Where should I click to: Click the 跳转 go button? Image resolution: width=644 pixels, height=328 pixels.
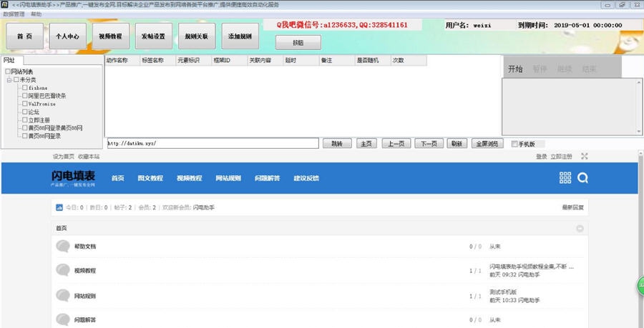[x=337, y=144]
